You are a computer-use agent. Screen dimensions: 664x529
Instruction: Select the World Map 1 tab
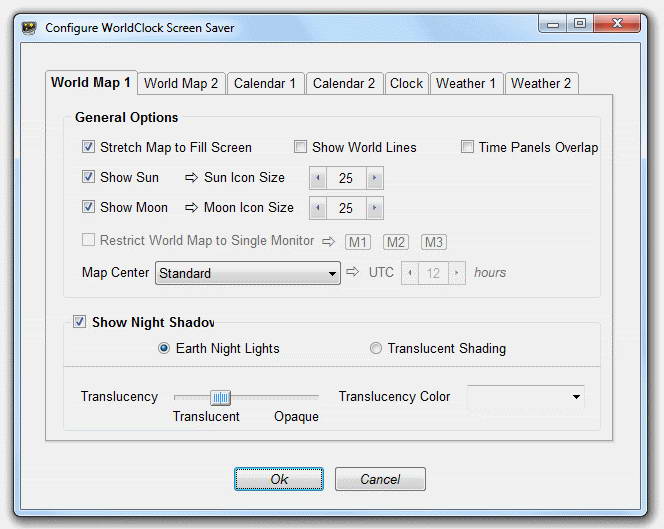click(x=91, y=82)
